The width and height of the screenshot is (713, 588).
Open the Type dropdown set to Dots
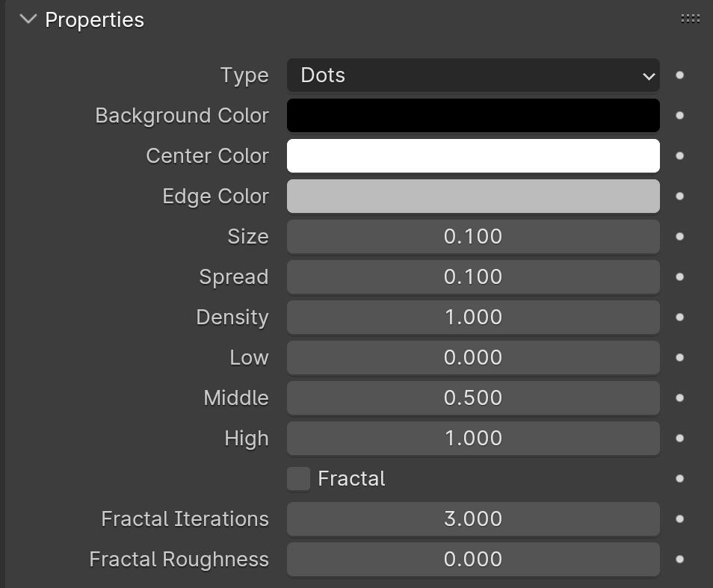473,75
